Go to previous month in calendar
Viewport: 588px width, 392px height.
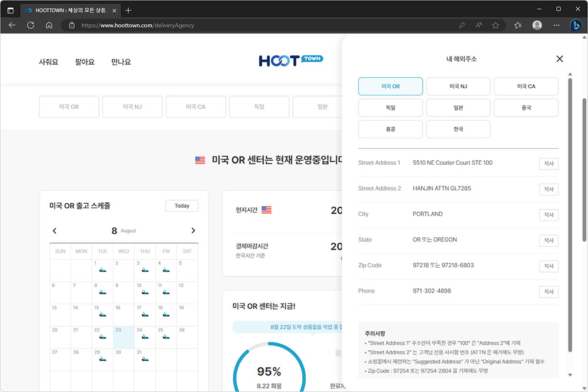(55, 231)
